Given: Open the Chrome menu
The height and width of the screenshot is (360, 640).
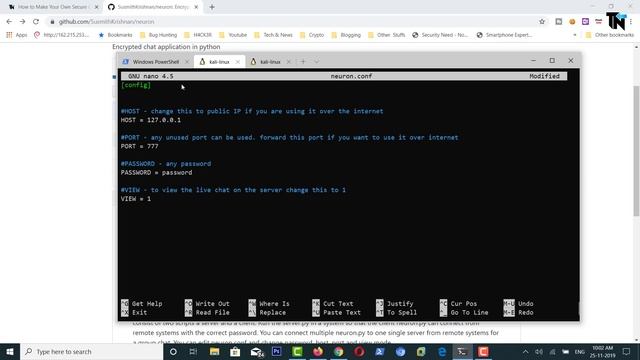Looking at the screenshot, I should click(x=631, y=22).
